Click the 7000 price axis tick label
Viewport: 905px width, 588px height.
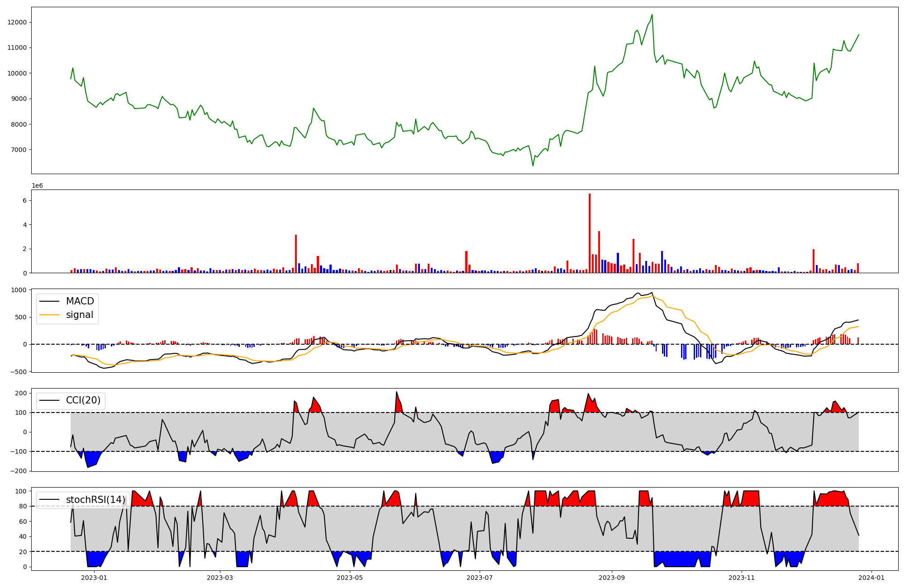(x=19, y=150)
